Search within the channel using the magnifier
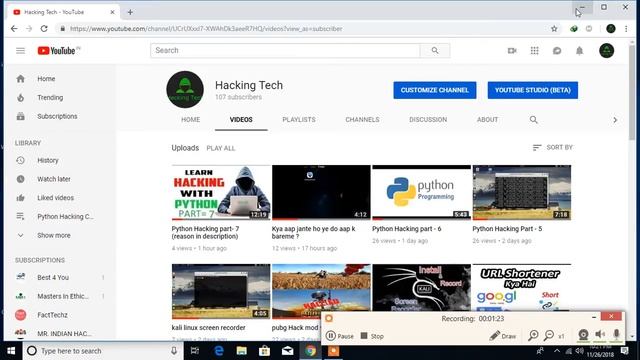Image resolution: width=640 pixels, height=360 pixels. point(533,120)
